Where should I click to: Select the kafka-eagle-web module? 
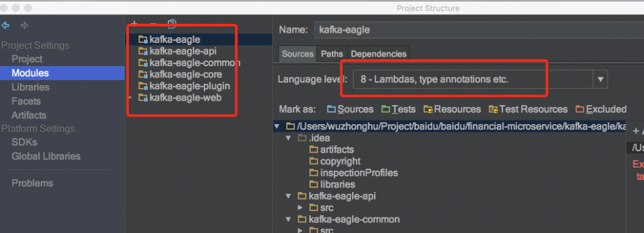(186, 98)
